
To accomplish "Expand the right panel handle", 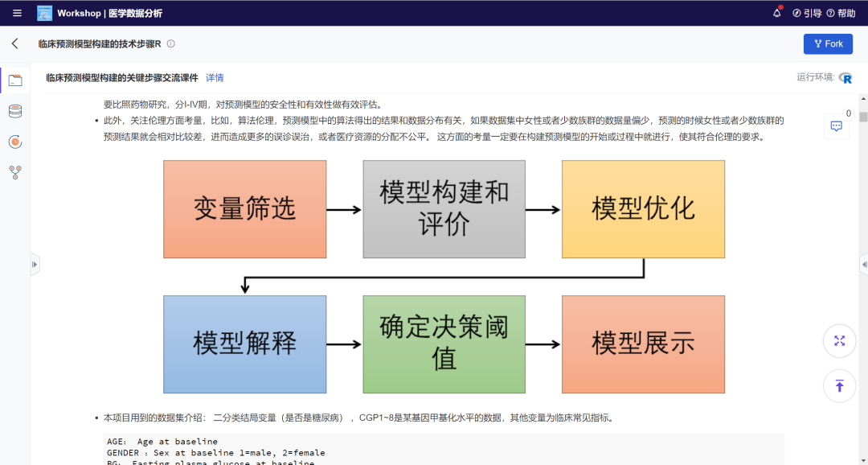I will pyautogui.click(x=863, y=265).
